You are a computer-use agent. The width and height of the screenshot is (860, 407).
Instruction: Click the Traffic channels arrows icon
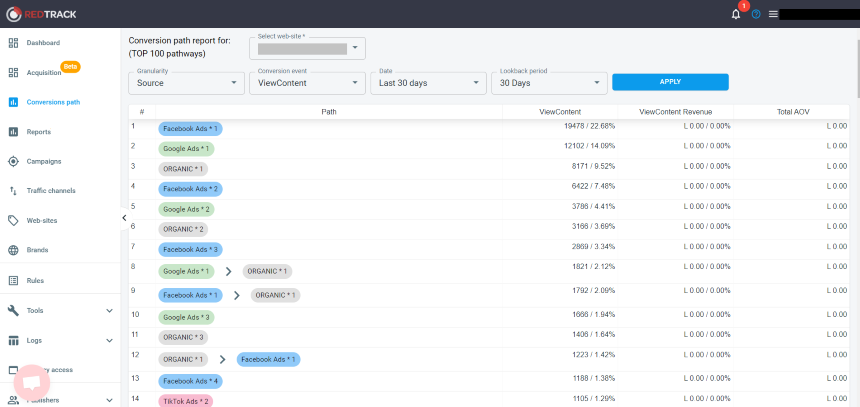click(x=14, y=191)
